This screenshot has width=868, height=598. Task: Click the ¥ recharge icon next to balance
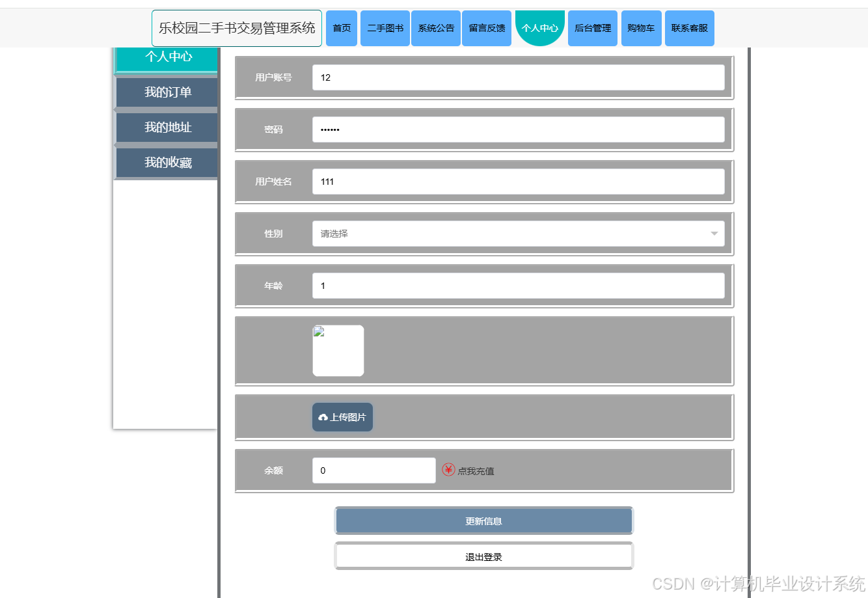(449, 470)
